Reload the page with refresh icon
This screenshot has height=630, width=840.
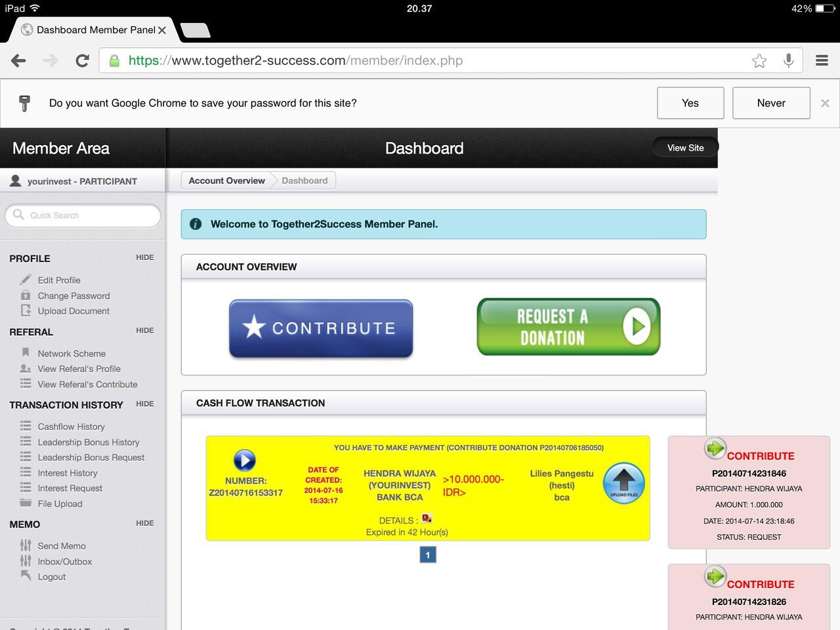(x=82, y=61)
